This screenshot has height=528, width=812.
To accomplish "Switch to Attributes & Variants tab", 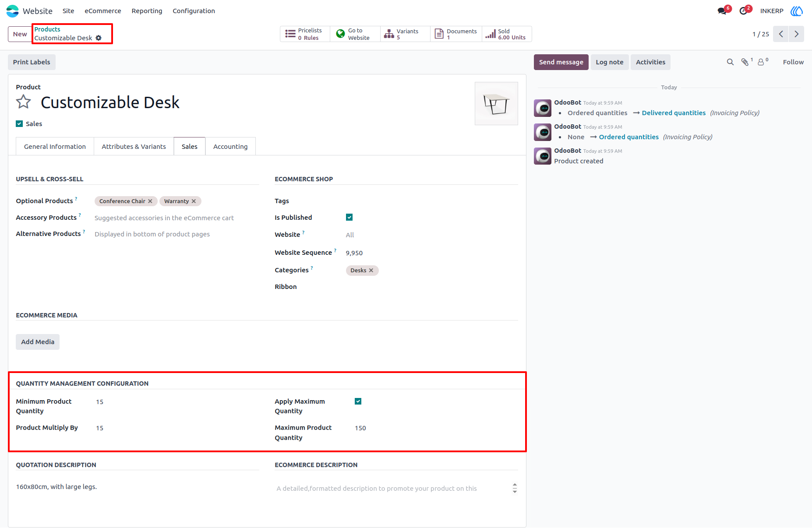I will 134,147.
